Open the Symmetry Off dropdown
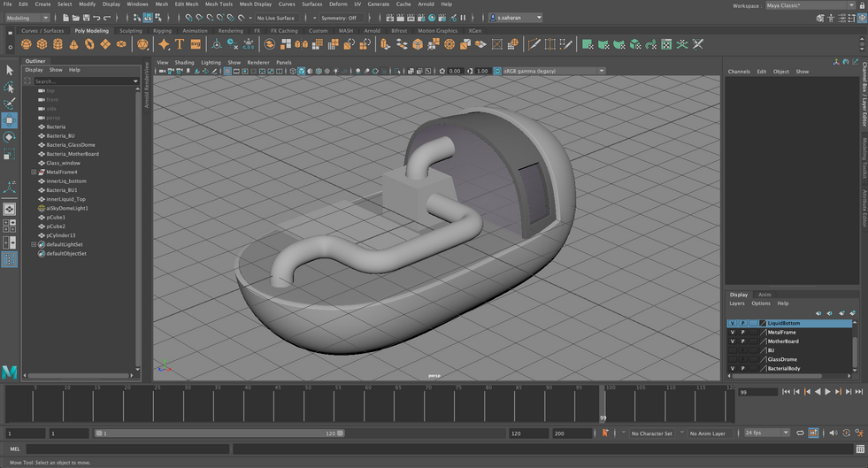This screenshot has width=868, height=468. 339,18
